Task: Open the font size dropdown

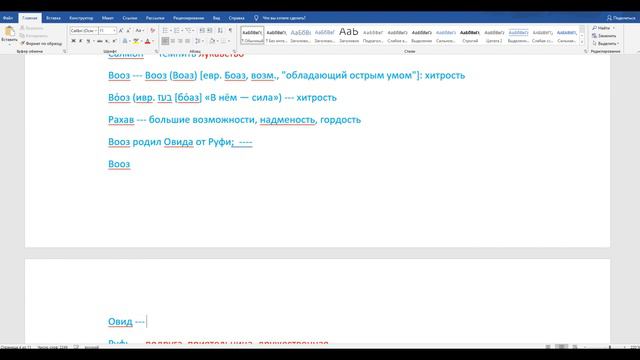Action: pos(114,31)
